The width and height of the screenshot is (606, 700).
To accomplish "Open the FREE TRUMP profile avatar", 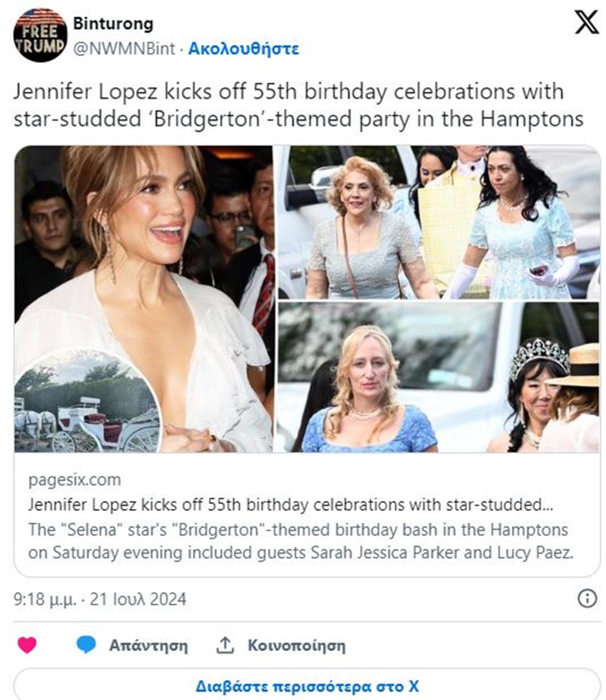I will pyautogui.click(x=40, y=35).
